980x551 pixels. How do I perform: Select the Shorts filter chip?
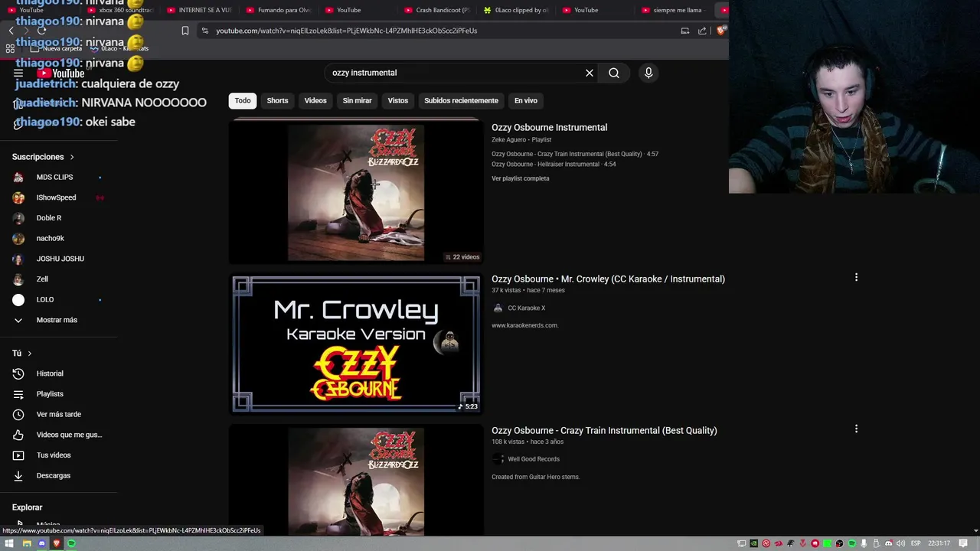coord(277,100)
